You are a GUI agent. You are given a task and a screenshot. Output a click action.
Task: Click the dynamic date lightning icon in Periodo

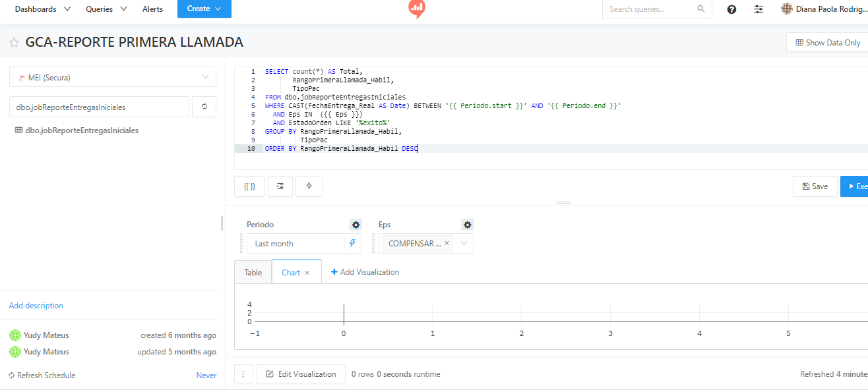(352, 243)
